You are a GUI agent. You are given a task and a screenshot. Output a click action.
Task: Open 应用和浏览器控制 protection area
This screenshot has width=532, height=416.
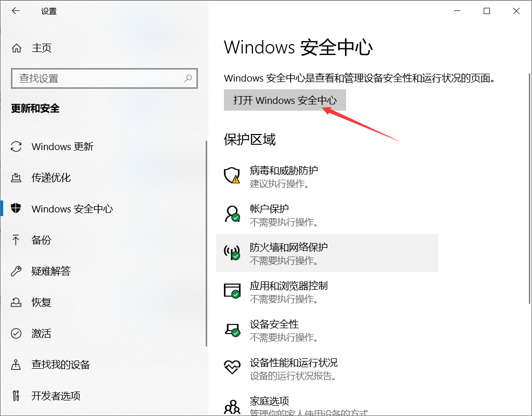tap(327, 291)
